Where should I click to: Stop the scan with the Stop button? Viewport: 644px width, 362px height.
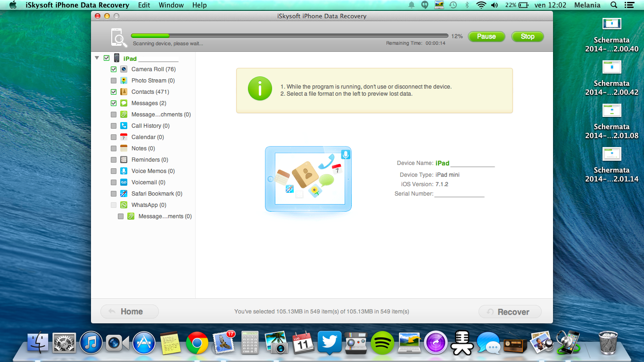tap(528, 36)
